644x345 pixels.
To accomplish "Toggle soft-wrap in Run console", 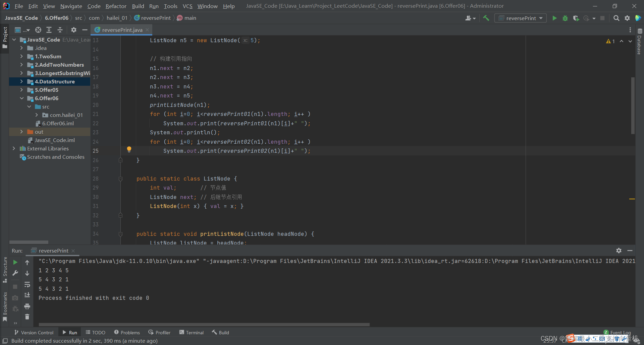I will [27, 284].
